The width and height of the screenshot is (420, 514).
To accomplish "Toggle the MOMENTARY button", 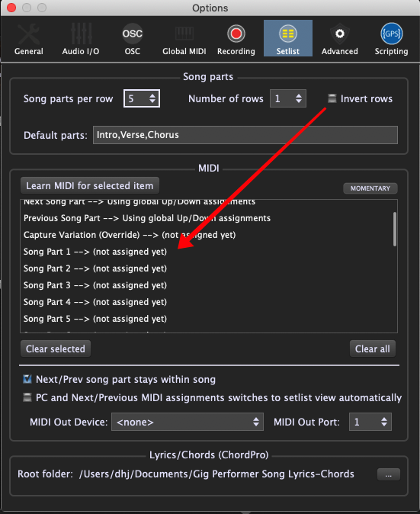I will tap(370, 188).
